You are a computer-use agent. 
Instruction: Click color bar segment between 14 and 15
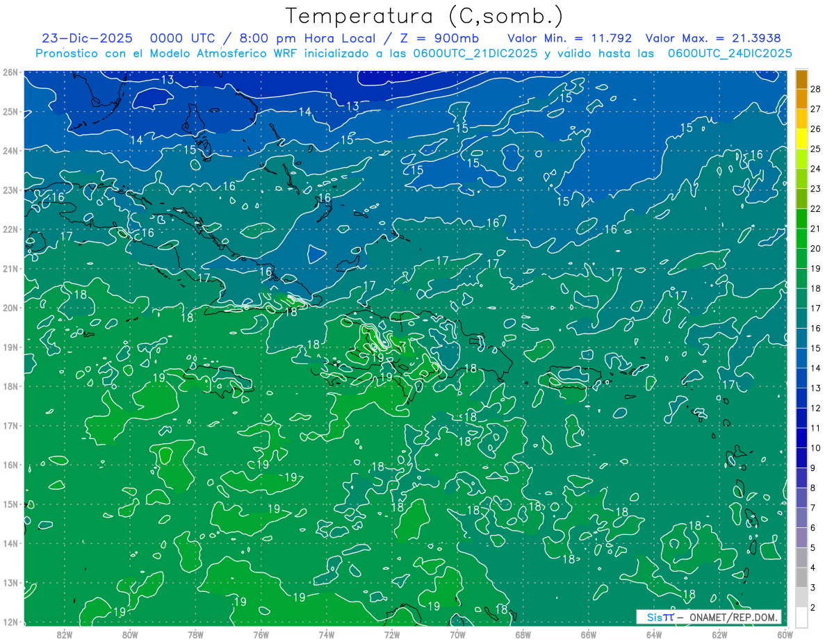802,358
